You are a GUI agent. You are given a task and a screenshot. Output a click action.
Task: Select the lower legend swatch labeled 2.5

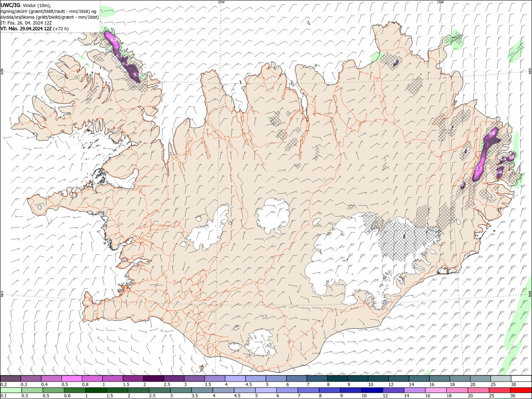160,390
